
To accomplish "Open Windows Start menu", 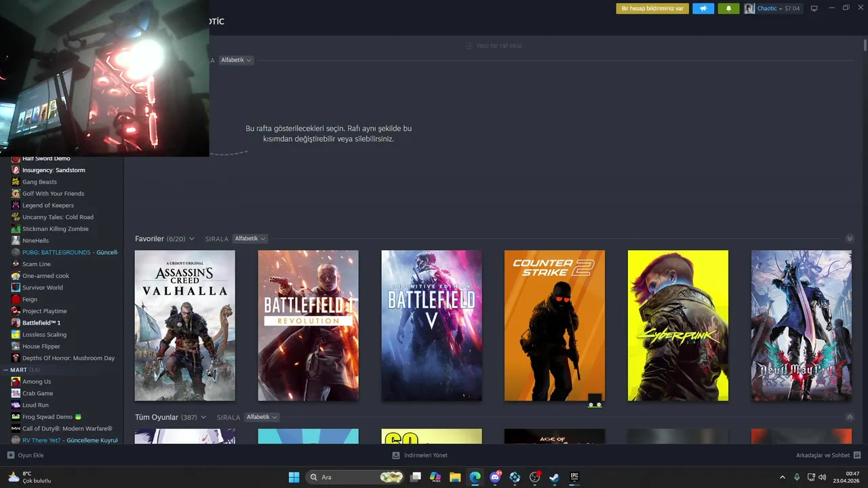I will (294, 477).
